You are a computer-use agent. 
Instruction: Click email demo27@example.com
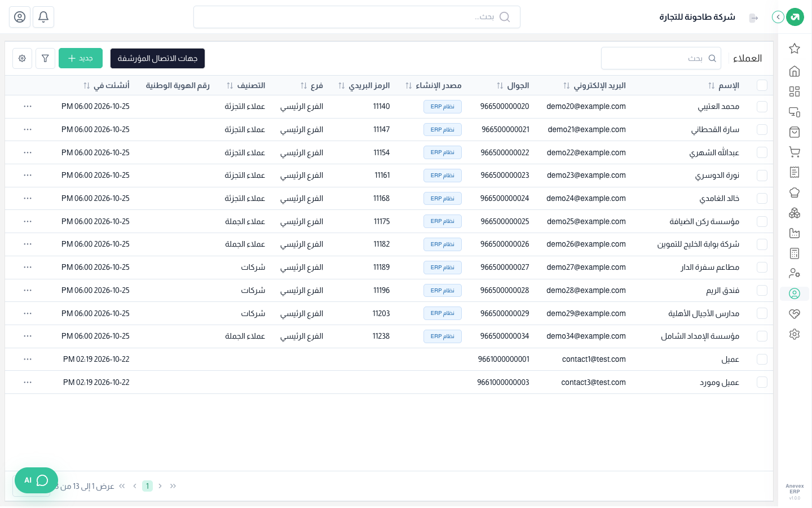click(x=586, y=267)
